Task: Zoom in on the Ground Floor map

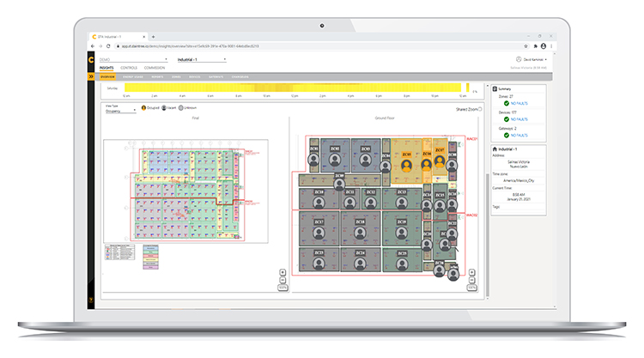Action: (472, 272)
